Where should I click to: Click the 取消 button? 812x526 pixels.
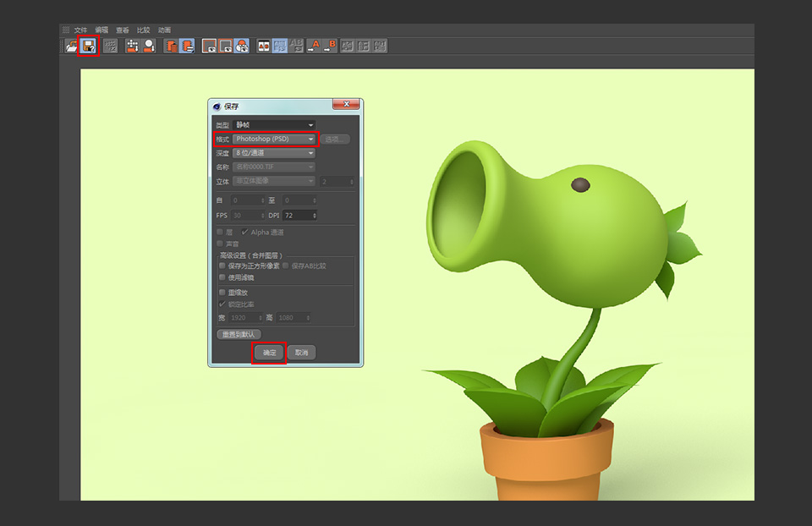pos(301,353)
